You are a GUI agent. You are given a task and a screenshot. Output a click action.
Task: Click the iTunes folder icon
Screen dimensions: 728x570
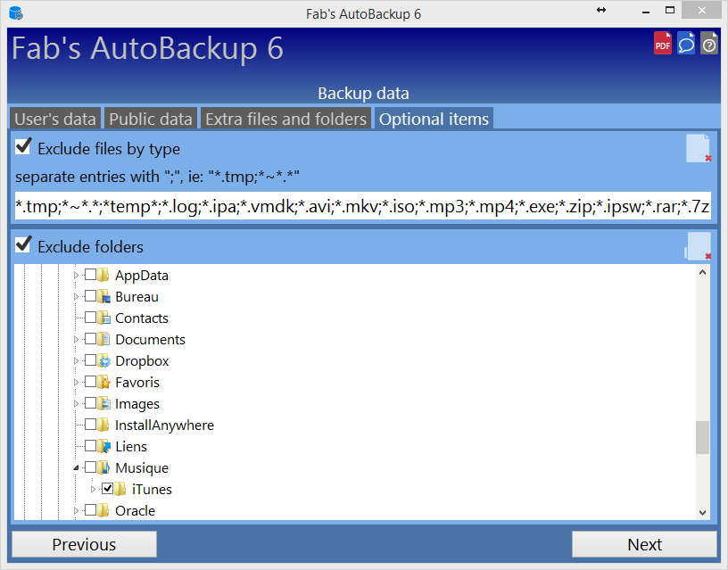[x=120, y=488]
